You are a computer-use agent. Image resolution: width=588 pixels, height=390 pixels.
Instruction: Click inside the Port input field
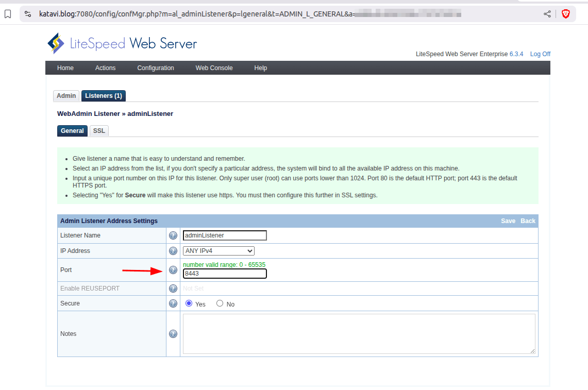(224, 274)
